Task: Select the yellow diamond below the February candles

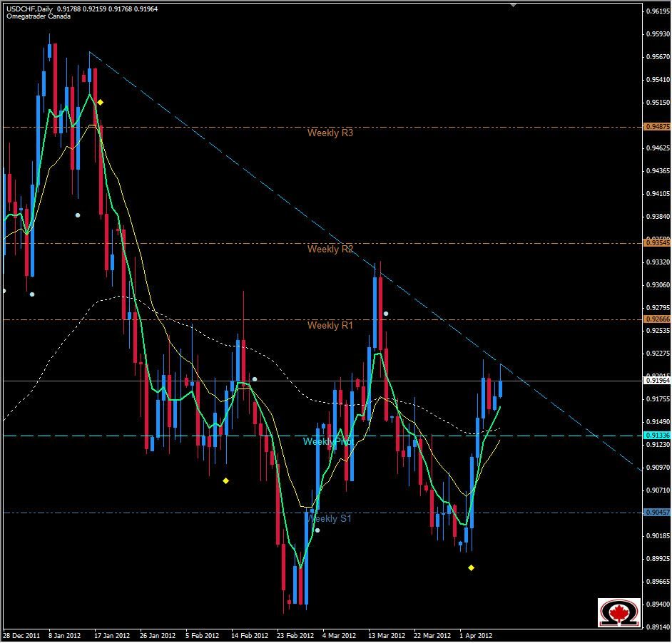Action: 225,481
